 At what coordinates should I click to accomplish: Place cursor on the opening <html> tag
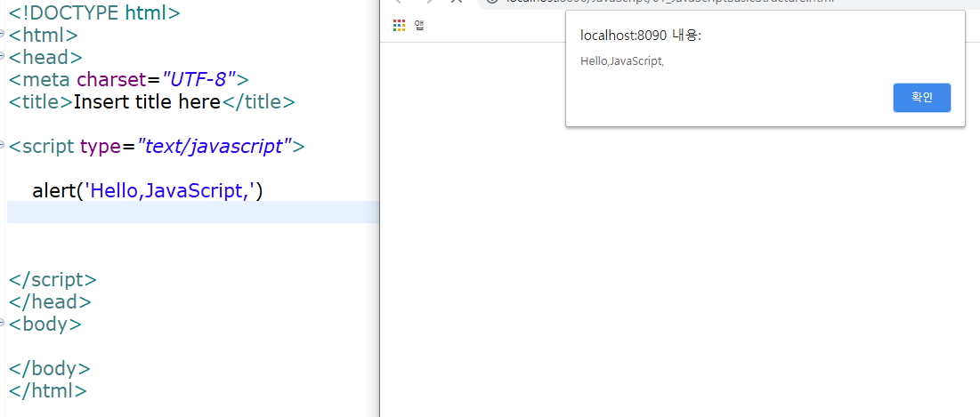coord(43,35)
